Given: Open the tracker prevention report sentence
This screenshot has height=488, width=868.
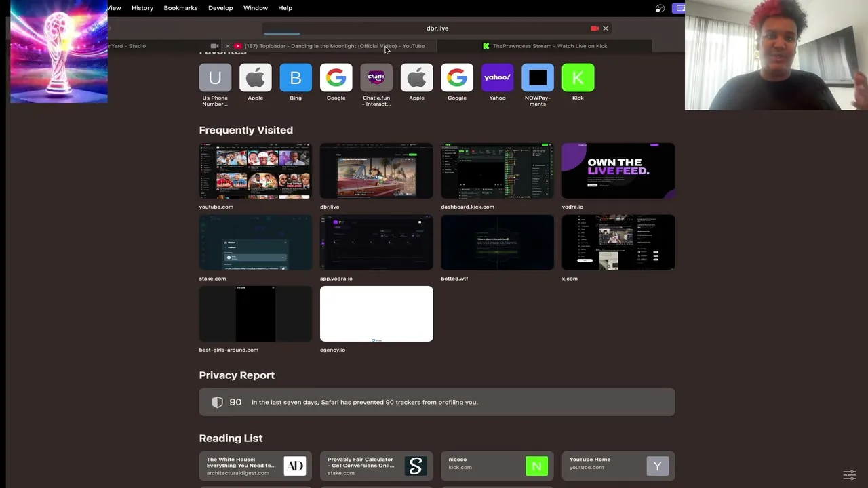Looking at the screenshot, I should point(365,402).
